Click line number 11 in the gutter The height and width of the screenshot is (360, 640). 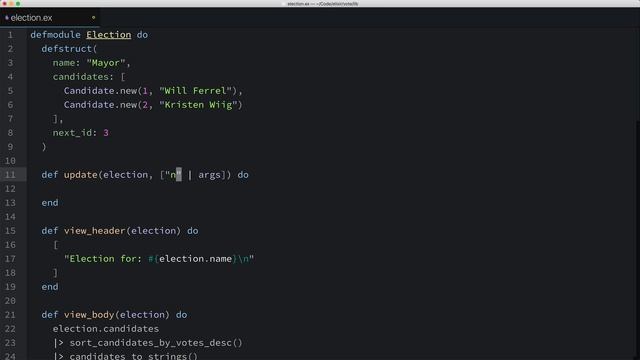[x=10, y=175]
